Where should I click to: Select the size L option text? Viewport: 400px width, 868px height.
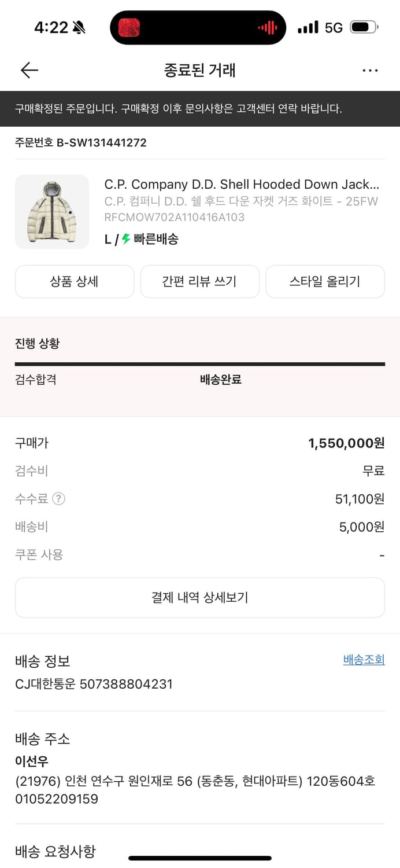[x=108, y=239]
